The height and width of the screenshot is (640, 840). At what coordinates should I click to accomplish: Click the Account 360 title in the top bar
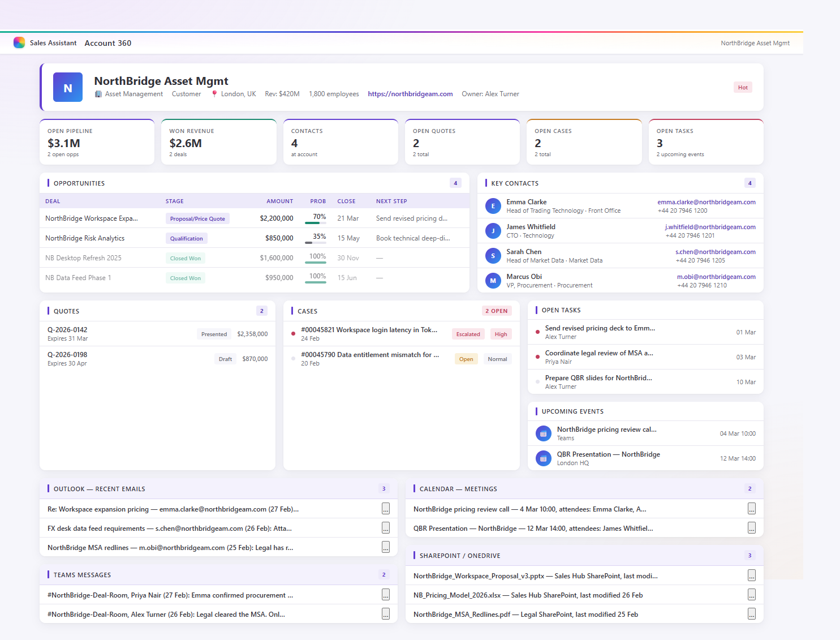point(108,43)
